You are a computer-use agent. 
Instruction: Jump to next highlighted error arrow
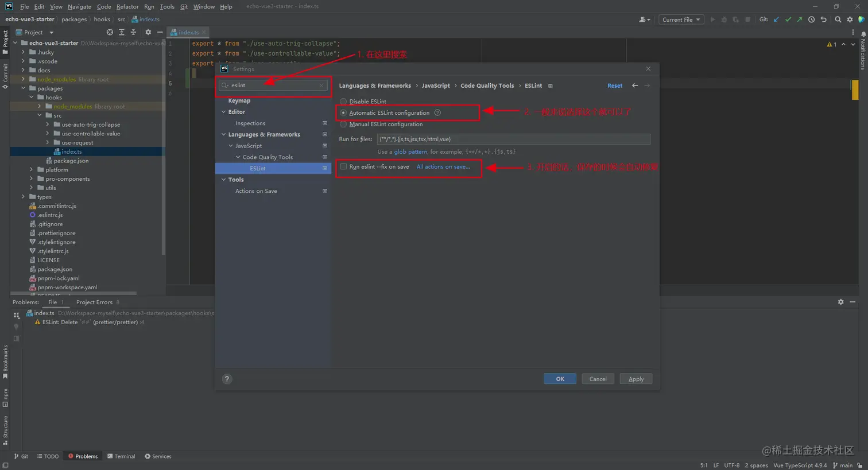click(x=853, y=44)
